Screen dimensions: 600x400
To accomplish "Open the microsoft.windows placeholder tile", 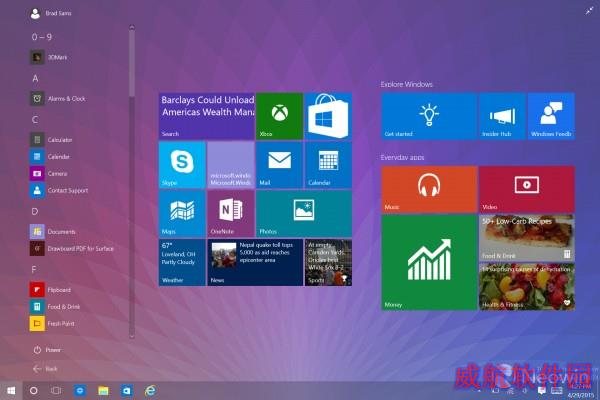I will coord(231,165).
